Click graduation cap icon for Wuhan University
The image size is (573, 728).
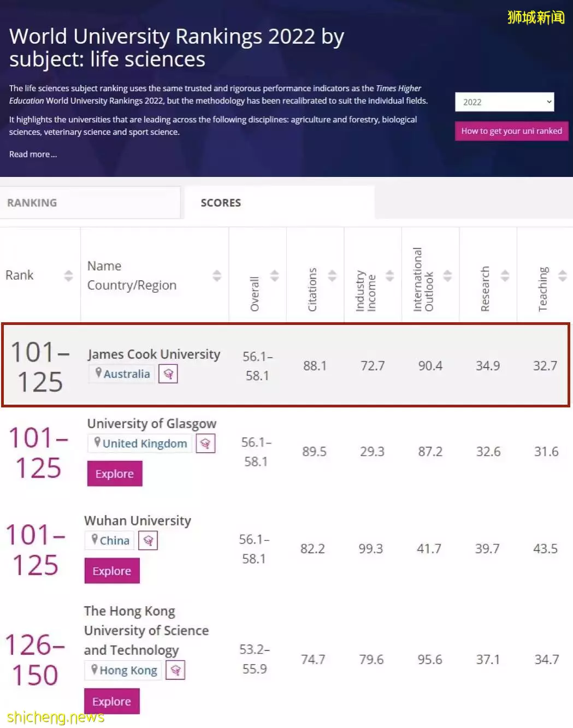tap(148, 541)
